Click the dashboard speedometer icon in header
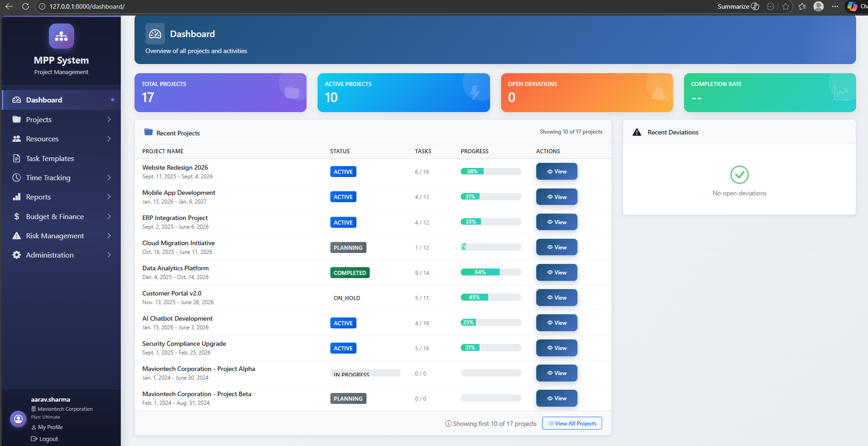Screen dimensions: 868x446 (x=155, y=34)
